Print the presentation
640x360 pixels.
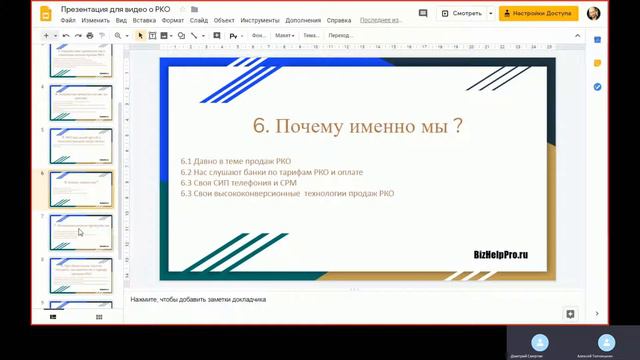point(90,36)
